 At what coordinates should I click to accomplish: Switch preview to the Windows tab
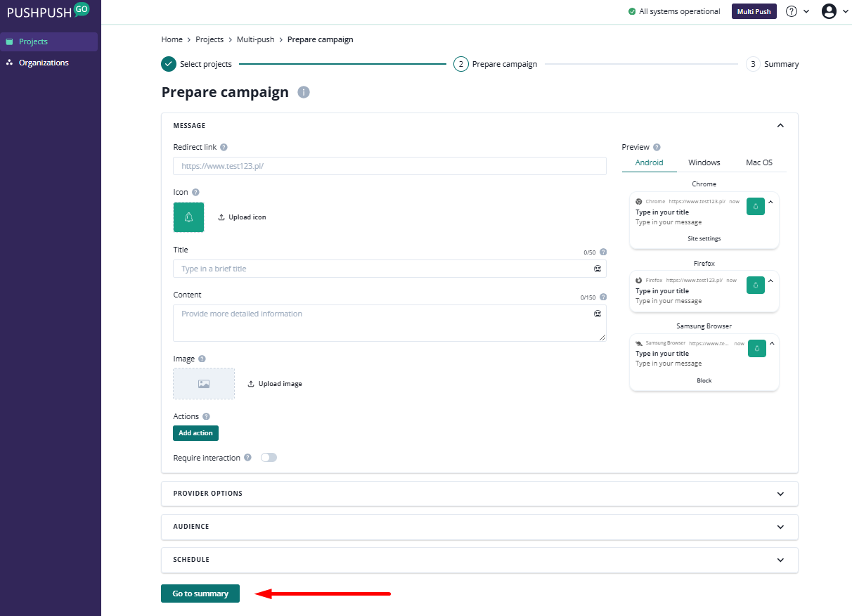(x=704, y=162)
